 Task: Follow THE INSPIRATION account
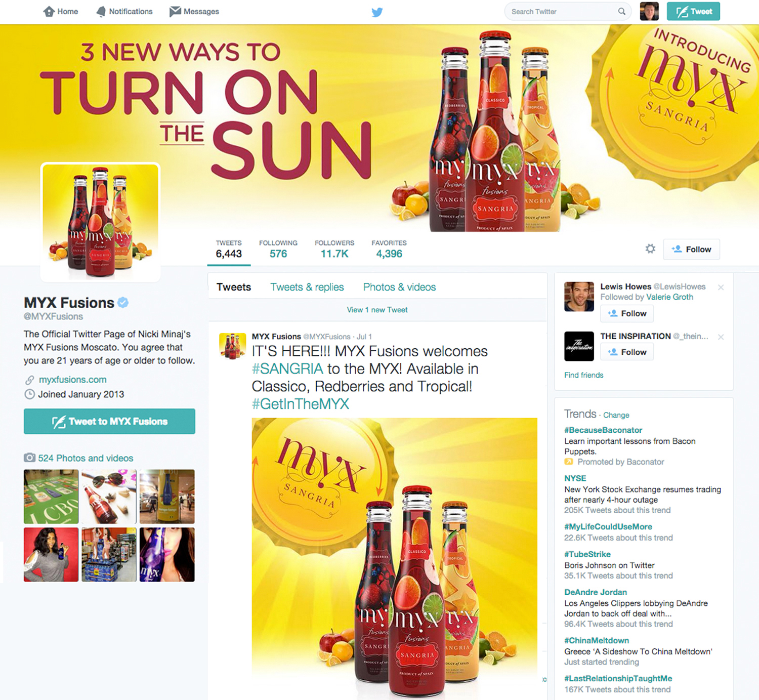click(627, 352)
